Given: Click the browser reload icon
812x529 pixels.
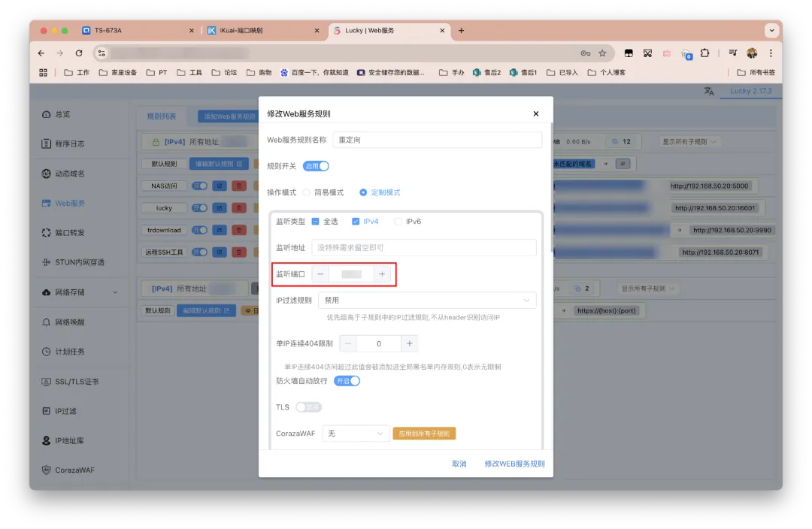Looking at the screenshot, I should click(x=79, y=53).
